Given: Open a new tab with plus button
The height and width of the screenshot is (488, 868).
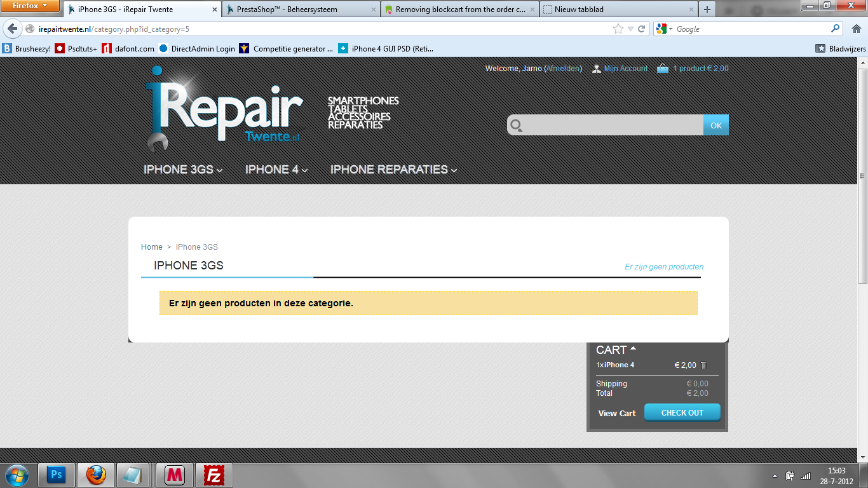Looking at the screenshot, I should (x=707, y=10).
